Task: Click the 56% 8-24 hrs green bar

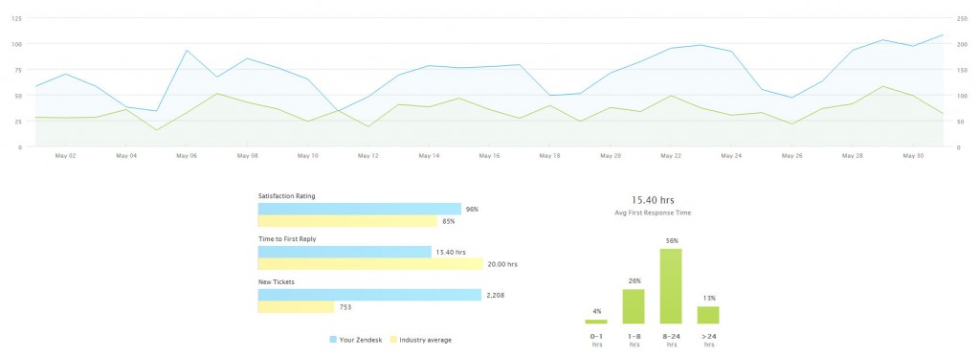Action: click(671, 286)
